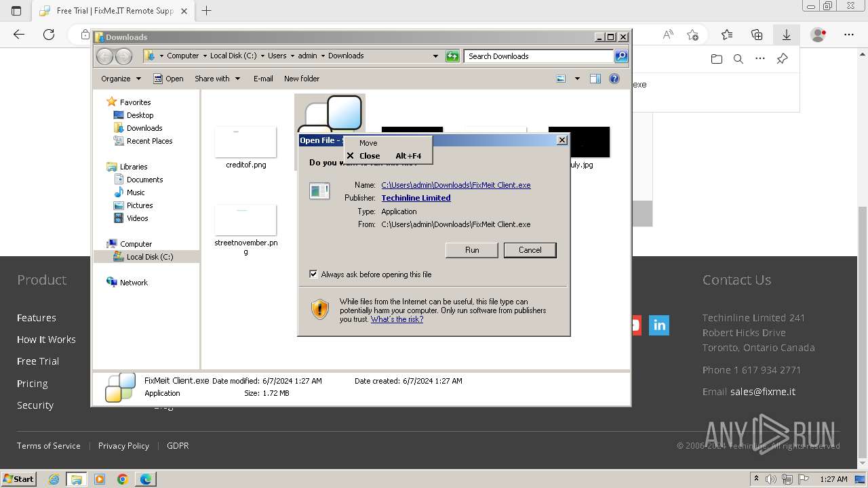Screen dimensions: 868x488
Task: Open the browser profile avatar
Action: point(818,35)
